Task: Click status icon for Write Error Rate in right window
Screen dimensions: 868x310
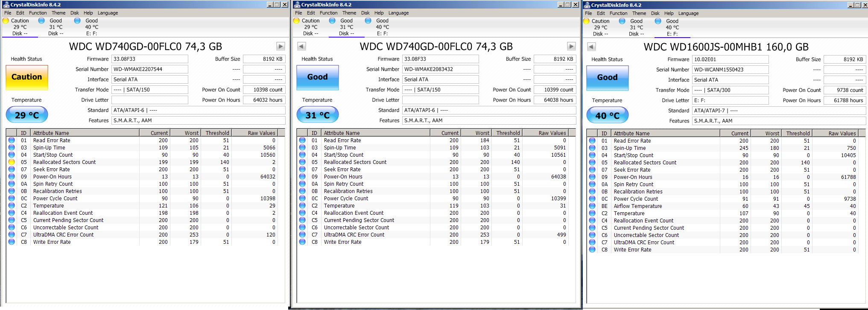Action: [x=592, y=249]
